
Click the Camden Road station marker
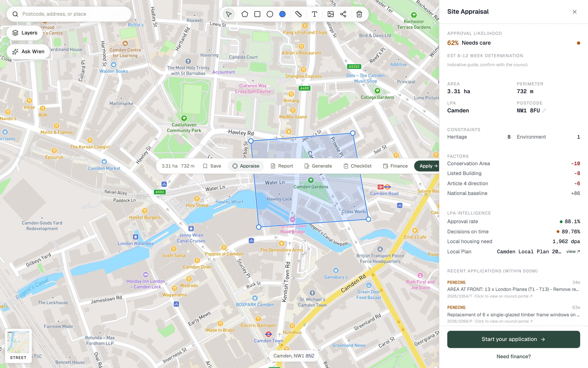tap(384, 187)
